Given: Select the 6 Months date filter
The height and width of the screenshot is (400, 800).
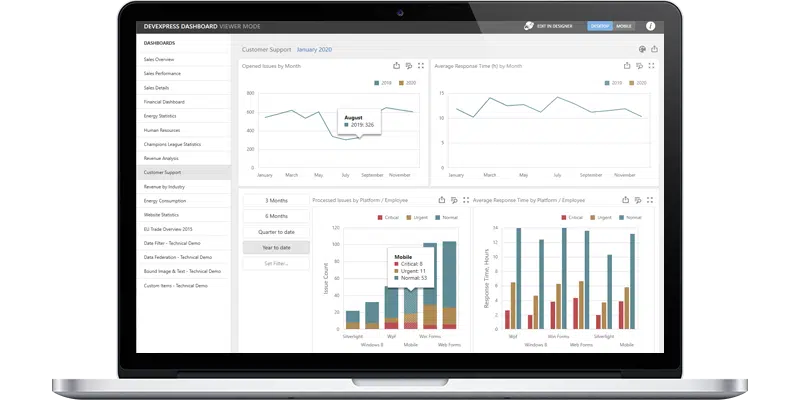Looking at the screenshot, I should (x=276, y=216).
